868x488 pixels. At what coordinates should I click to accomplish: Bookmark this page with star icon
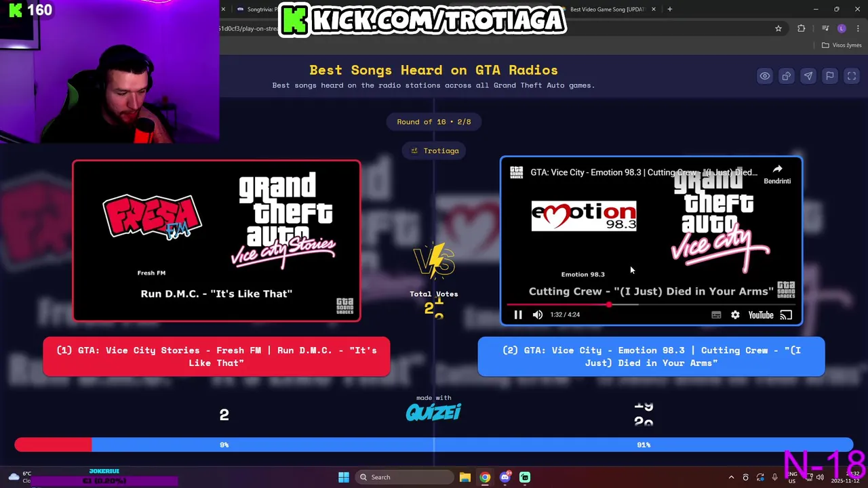coord(778,28)
